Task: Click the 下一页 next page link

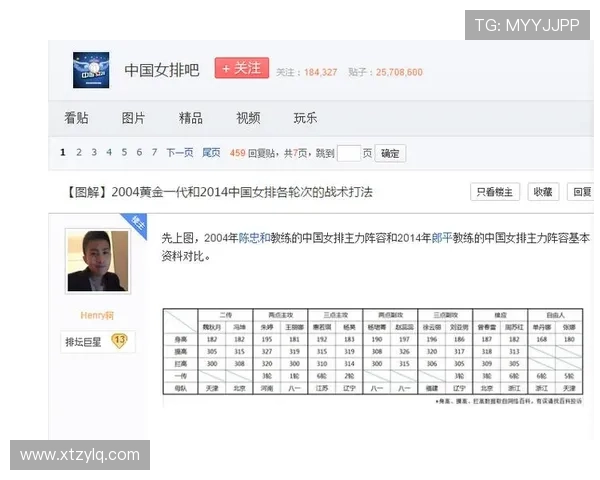Action: click(179, 153)
